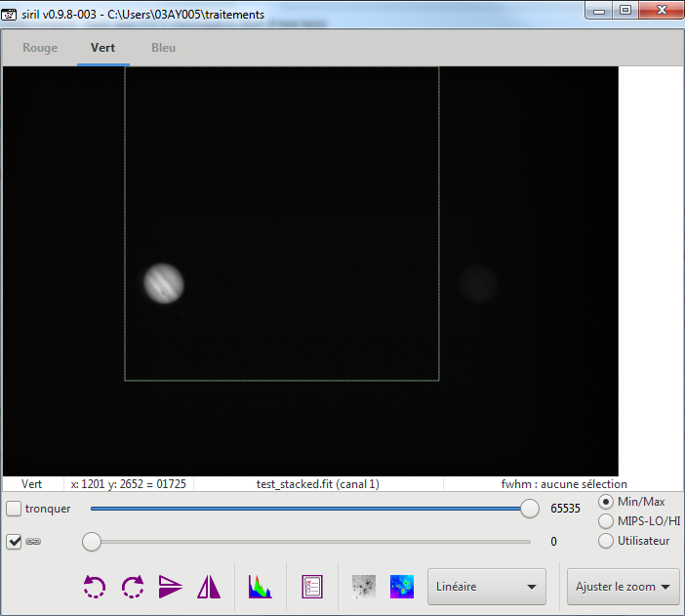Minimize the siril window
Screen dimensions: 685x616
coord(599,11)
